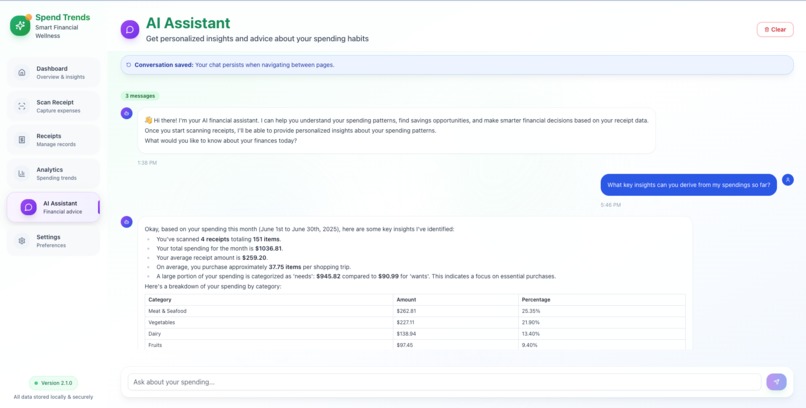Click the Settings gear icon
The height and width of the screenshot is (408, 806).
[22, 241]
